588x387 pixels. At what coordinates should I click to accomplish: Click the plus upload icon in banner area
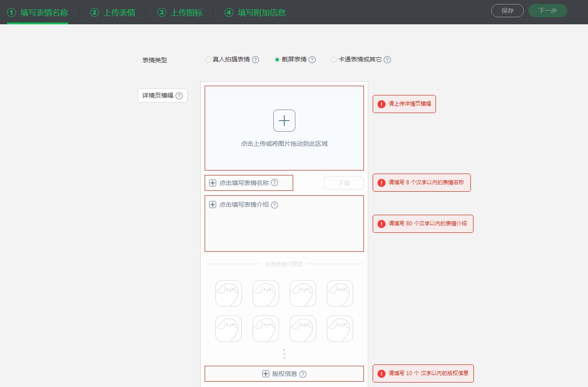coord(284,120)
